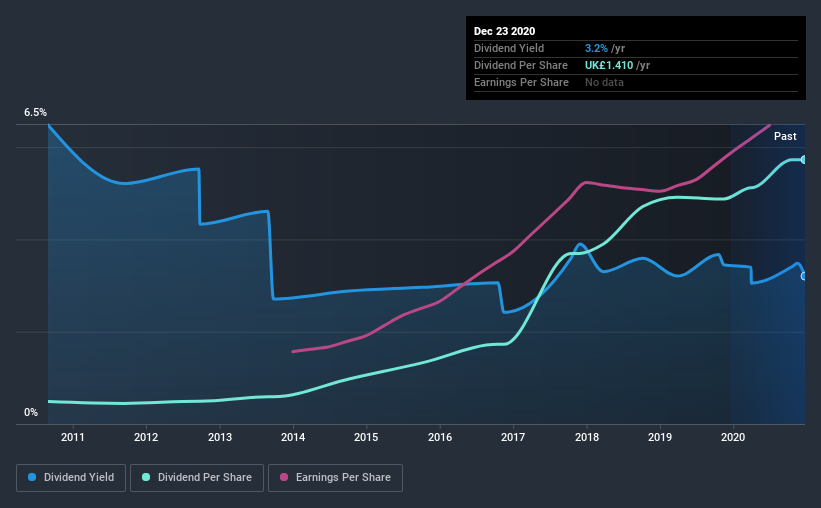Viewport: 821px width, 508px height.
Task: Click the blue endpoint marker on Dividend Yield line
Action: coord(804,276)
